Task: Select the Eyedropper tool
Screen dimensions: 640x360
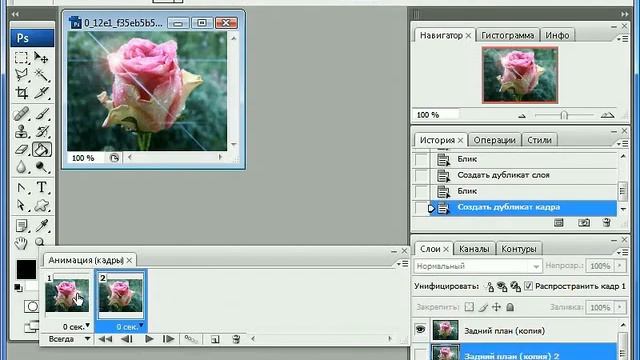Action: pyautogui.click(x=41, y=226)
